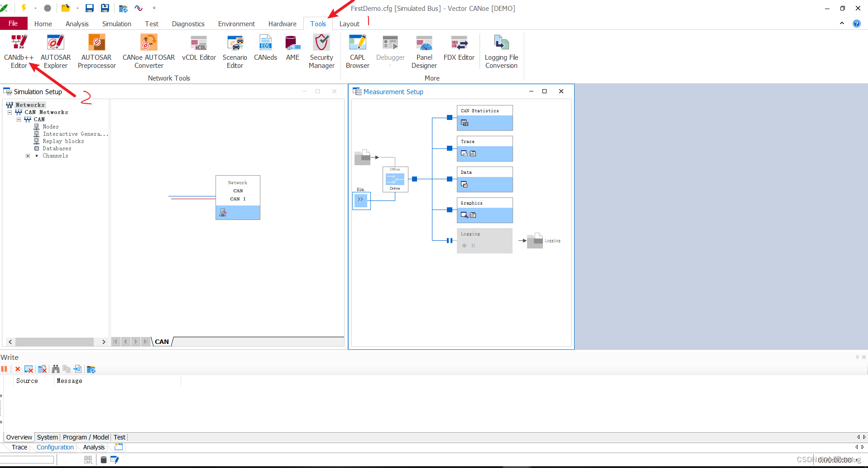Toggle the connection point before Graphics block

[450, 210]
